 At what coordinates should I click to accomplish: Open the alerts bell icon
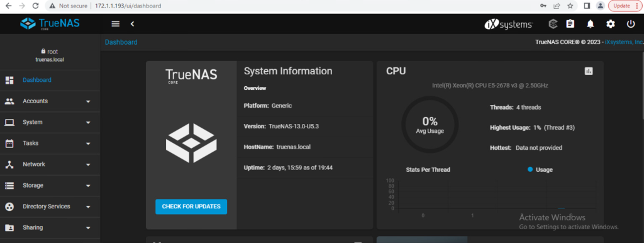point(590,25)
